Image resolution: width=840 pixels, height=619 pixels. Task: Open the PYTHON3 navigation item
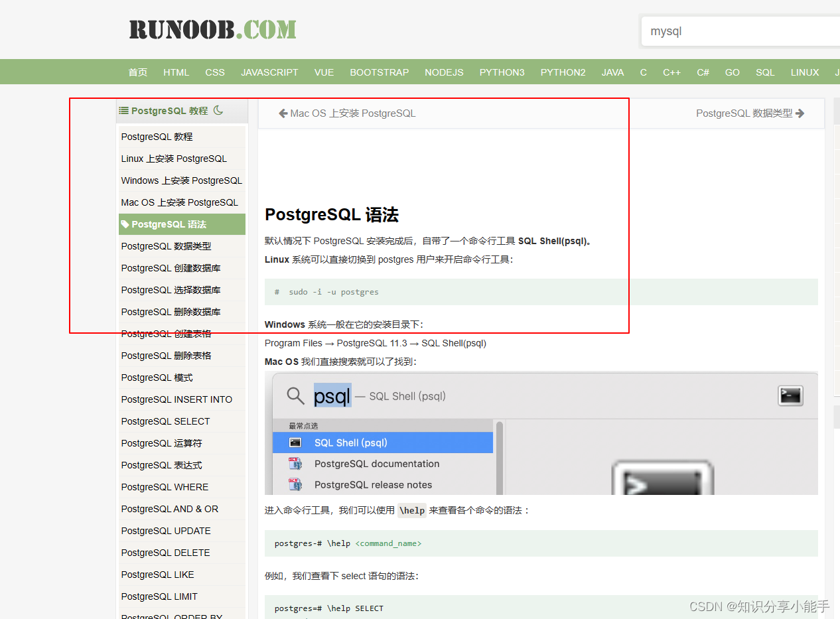point(502,72)
